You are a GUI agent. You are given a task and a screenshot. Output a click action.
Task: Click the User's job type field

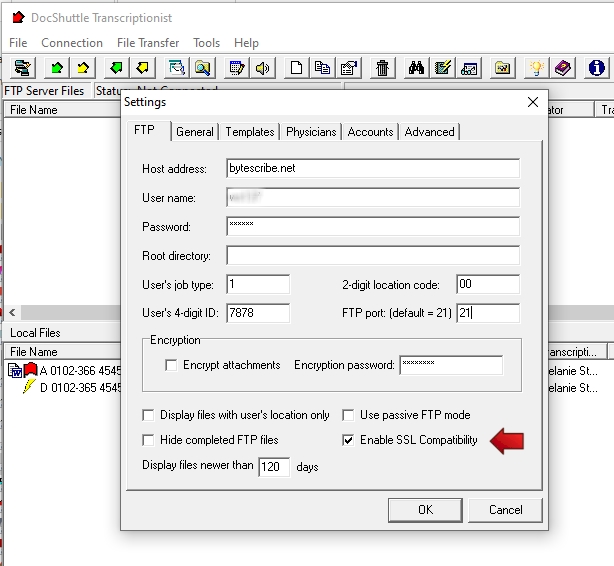[258, 284]
